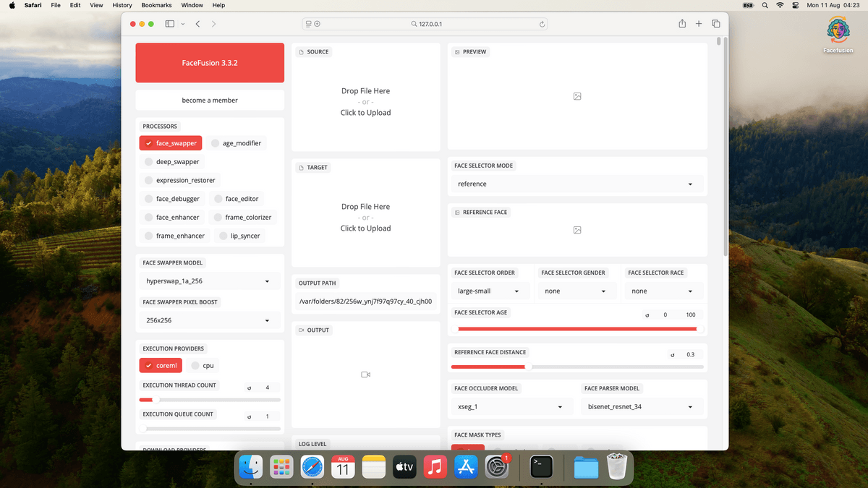Reset the execution queue count value
868x488 pixels.
tap(250, 416)
